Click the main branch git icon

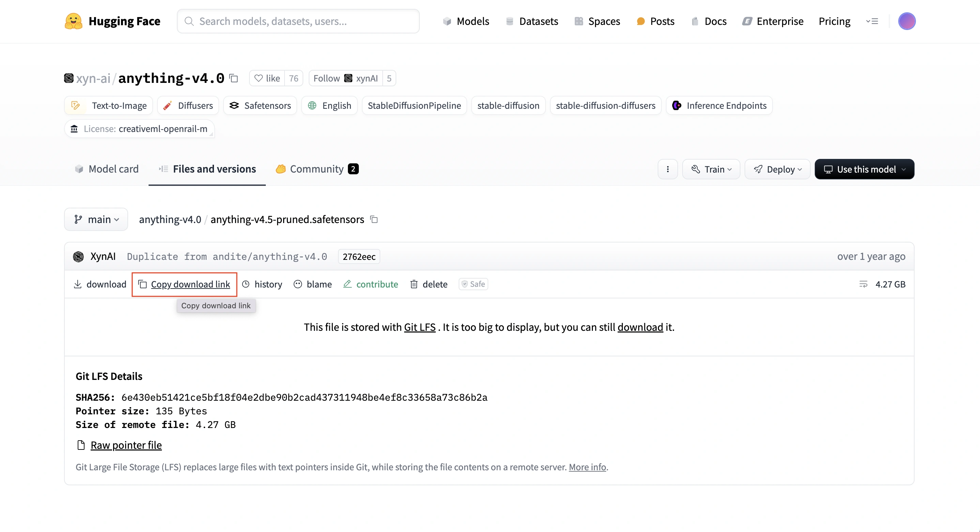tap(78, 219)
